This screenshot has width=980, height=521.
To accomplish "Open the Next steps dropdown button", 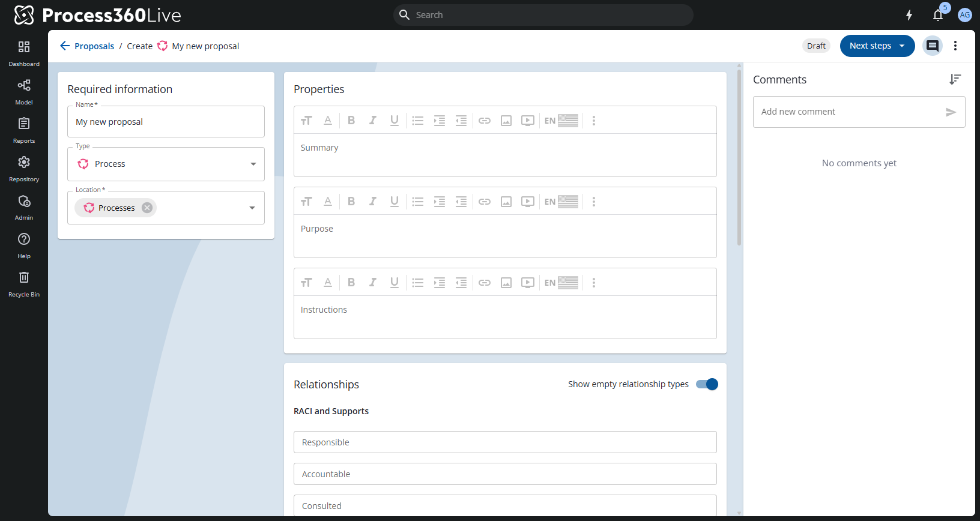I will [877, 46].
